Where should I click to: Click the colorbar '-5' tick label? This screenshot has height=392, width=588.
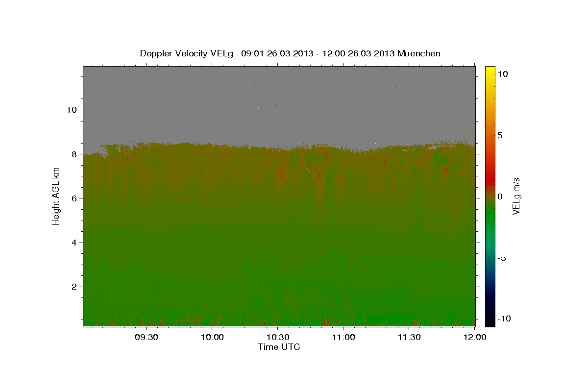click(502, 258)
